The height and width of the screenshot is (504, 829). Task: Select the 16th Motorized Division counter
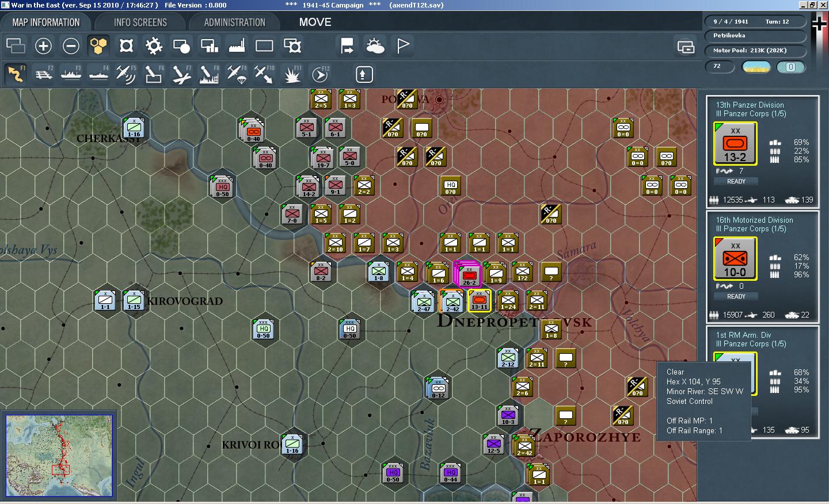pyautogui.click(x=735, y=259)
